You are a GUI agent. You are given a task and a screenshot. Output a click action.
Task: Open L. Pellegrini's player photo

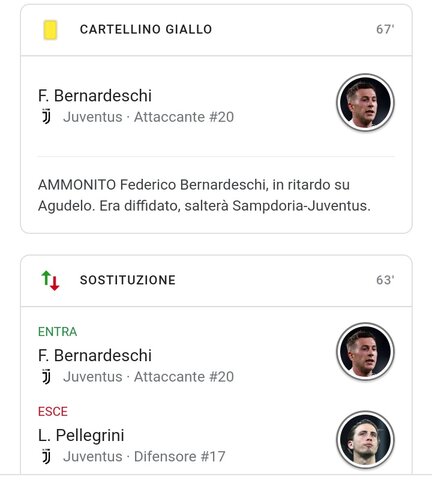(365, 440)
